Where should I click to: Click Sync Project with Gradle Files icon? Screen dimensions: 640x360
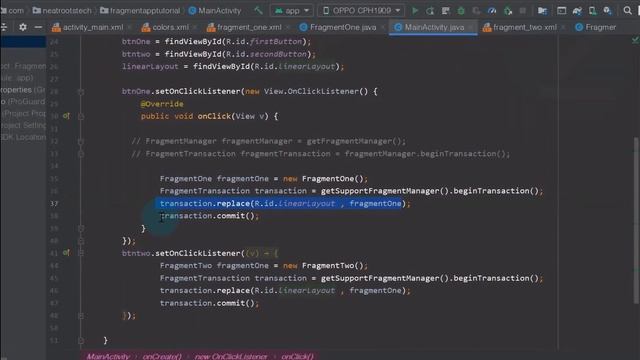(577, 11)
